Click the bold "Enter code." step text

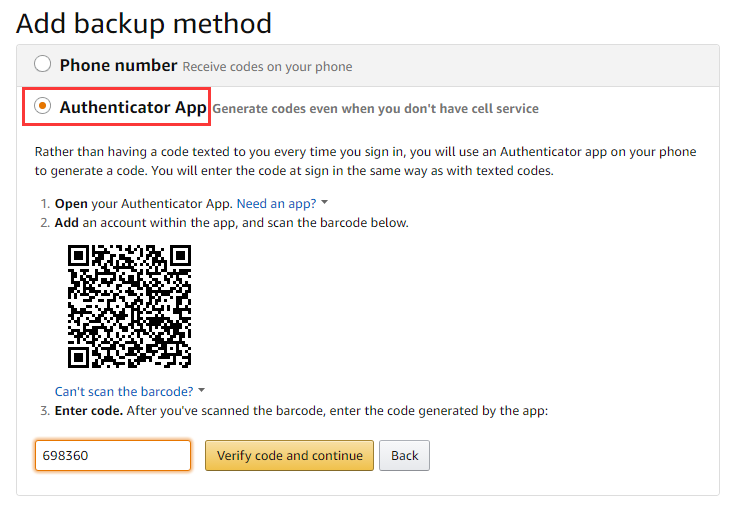(x=89, y=411)
